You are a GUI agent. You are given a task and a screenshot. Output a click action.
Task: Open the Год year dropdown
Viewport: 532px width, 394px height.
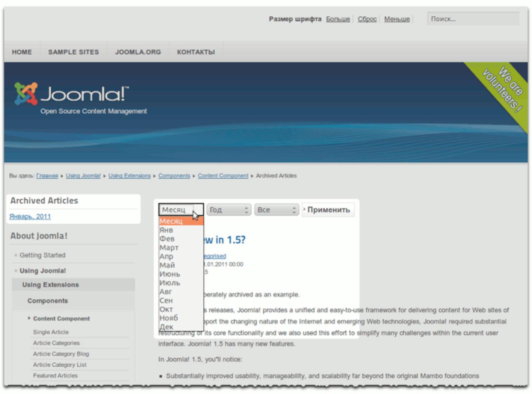(228, 210)
